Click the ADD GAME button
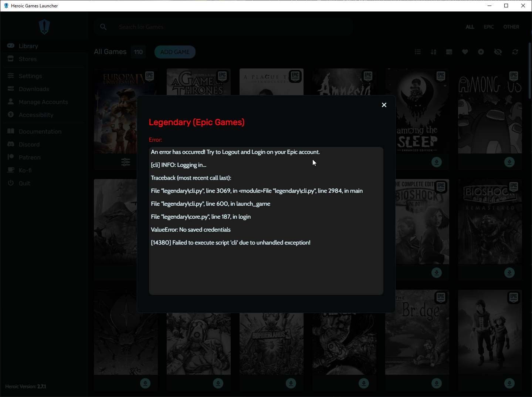This screenshot has width=532, height=397. tap(175, 52)
